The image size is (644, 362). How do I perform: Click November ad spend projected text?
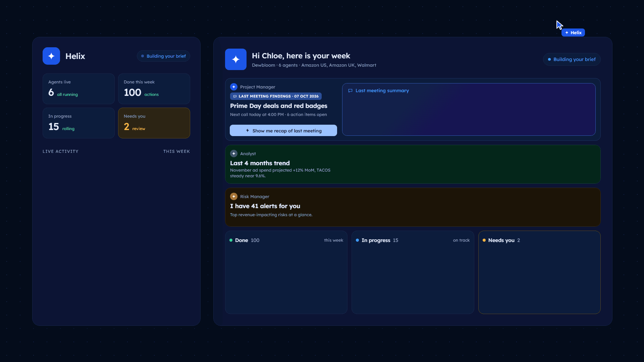click(280, 173)
